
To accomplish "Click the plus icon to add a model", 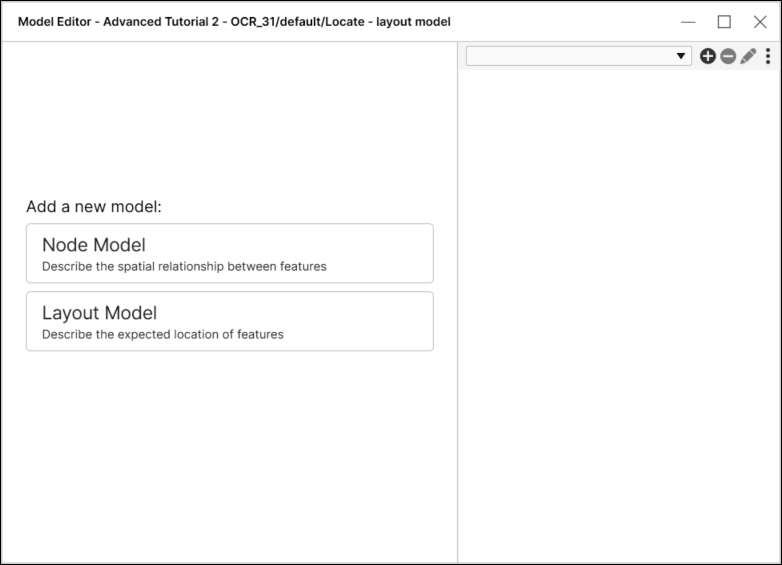I will click(x=708, y=57).
